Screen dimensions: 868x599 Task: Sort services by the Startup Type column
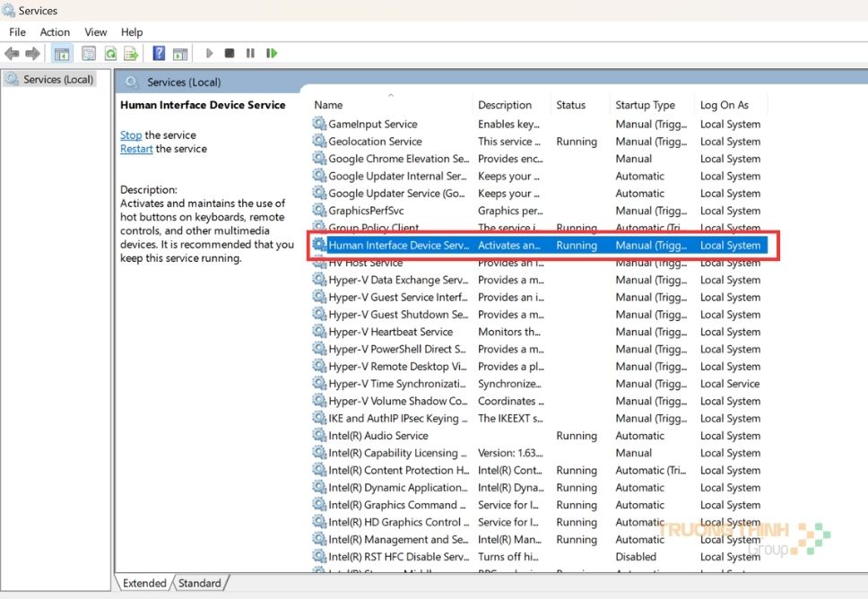[x=645, y=105]
